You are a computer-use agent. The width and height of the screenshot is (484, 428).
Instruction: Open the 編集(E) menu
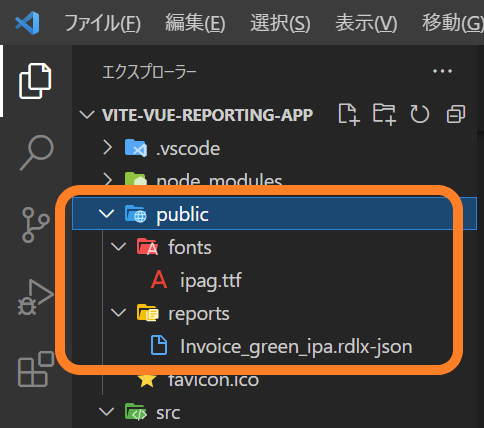point(195,23)
